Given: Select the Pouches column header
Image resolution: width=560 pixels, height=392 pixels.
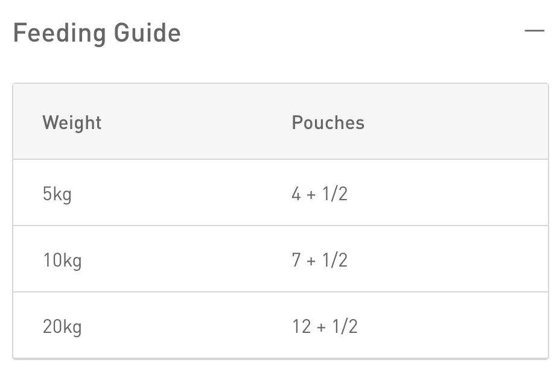Looking at the screenshot, I should pos(328,123).
